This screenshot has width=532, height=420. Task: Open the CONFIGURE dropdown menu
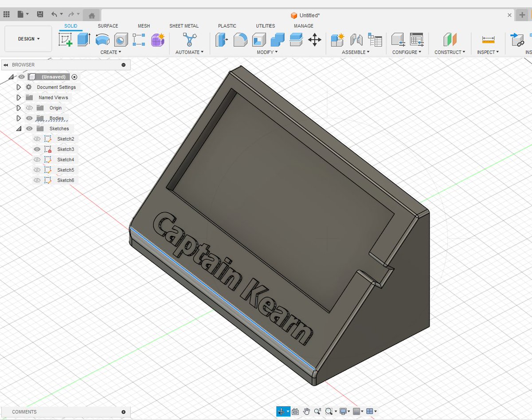407,52
